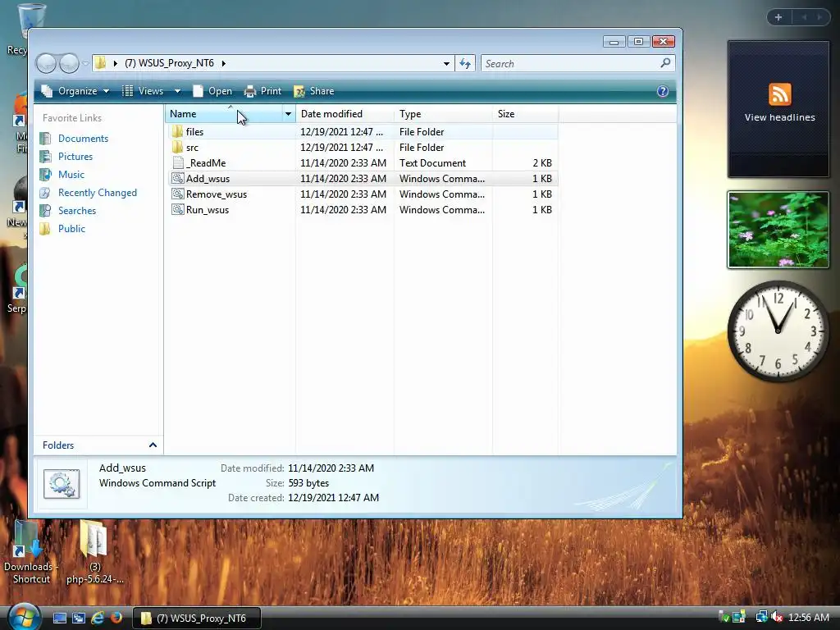Open the Help question mark icon
The width and height of the screenshot is (840, 630).
click(663, 91)
